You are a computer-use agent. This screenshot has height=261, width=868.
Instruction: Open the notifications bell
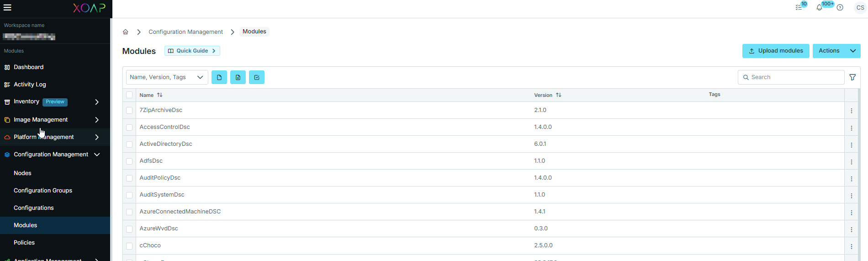coord(819,8)
